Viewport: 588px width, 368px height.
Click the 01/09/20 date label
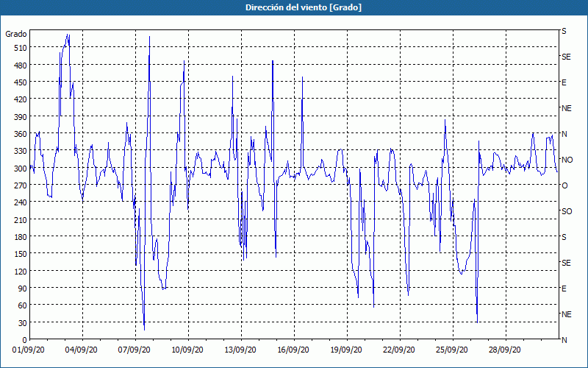click(29, 350)
